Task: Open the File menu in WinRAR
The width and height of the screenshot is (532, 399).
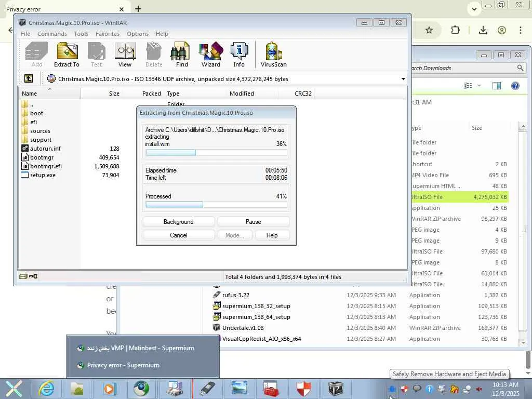Action: [25, 34]
